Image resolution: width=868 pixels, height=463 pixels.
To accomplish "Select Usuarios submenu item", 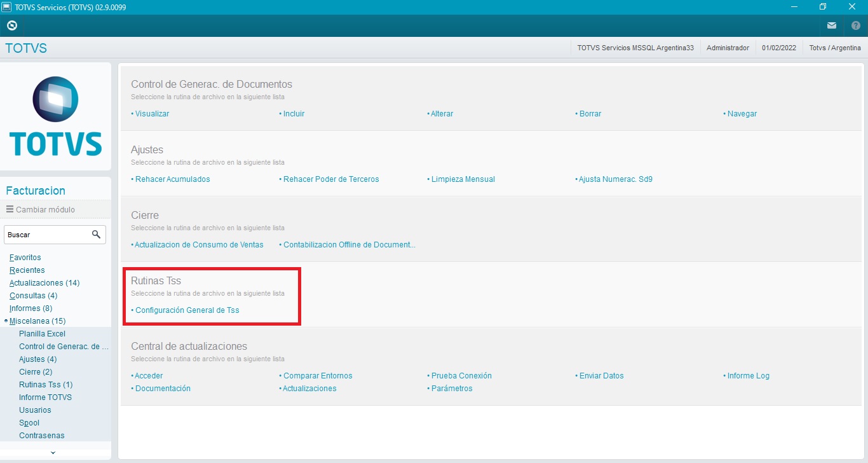I will 35,410.
